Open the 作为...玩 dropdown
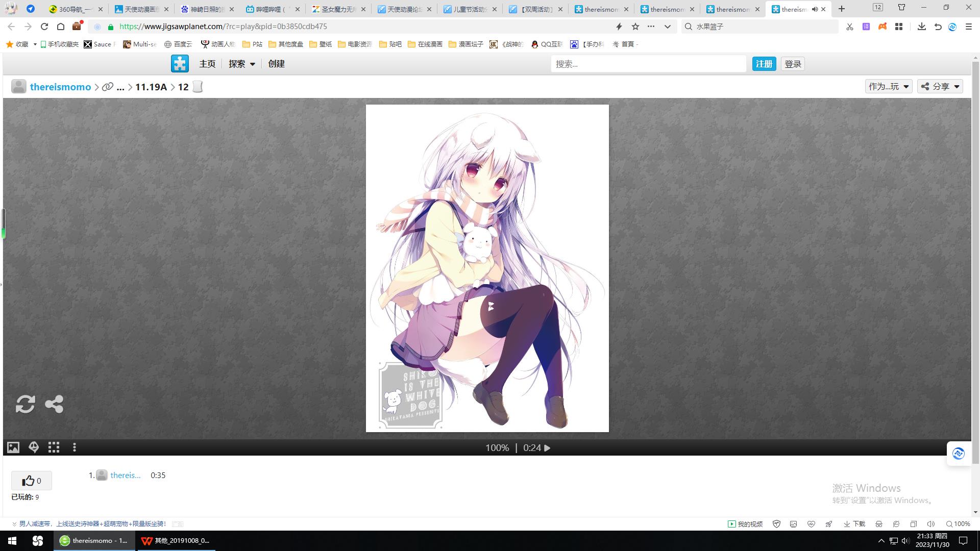Viewport: 980px width, 551px height. click(889, 86)
